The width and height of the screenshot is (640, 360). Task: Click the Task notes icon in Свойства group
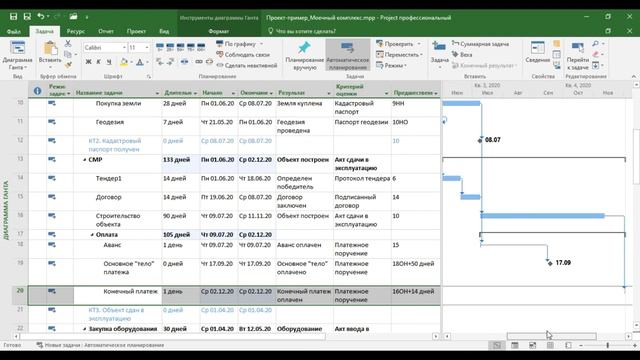click(557, 44)
